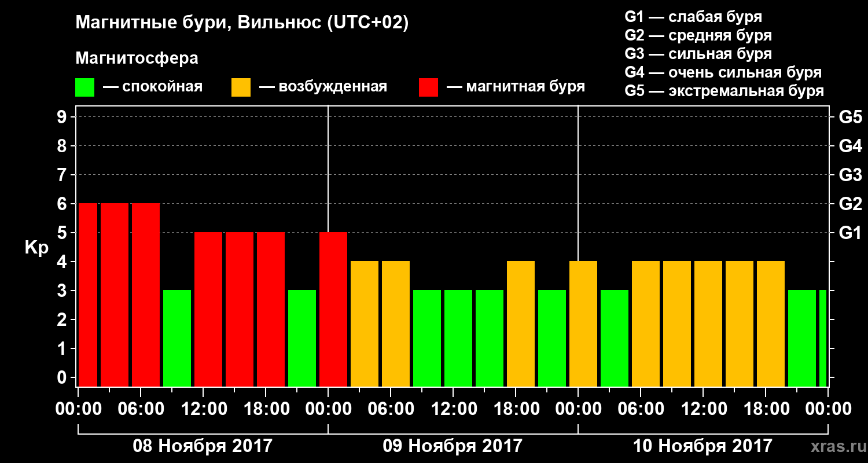Click the 'Магнитосфера' legend heading

point(137,58)
